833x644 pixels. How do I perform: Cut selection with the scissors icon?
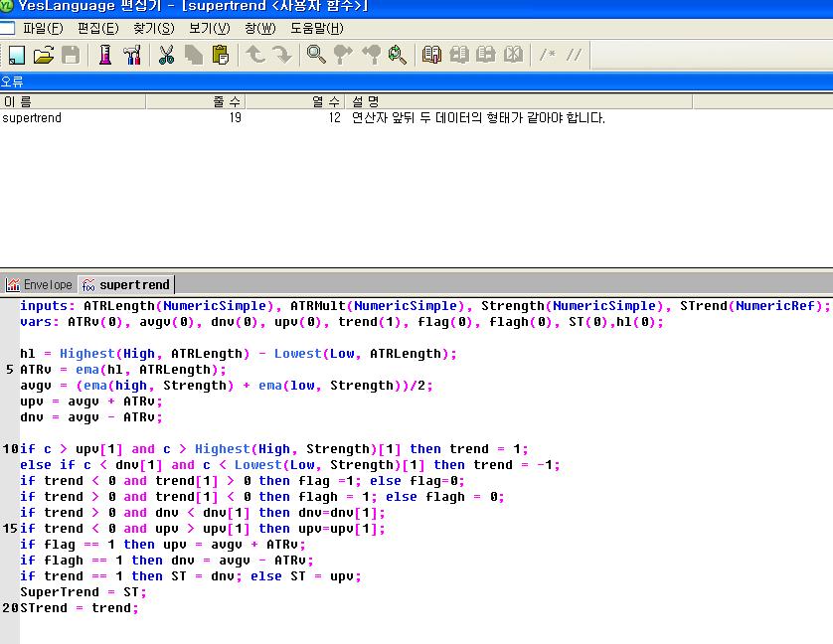[x=166, y=55]
